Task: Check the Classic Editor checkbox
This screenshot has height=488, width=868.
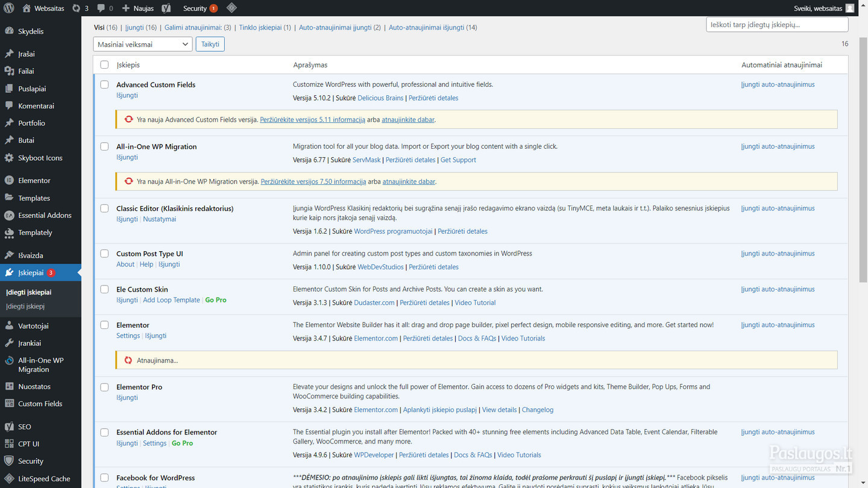Action: pos(104,208)
